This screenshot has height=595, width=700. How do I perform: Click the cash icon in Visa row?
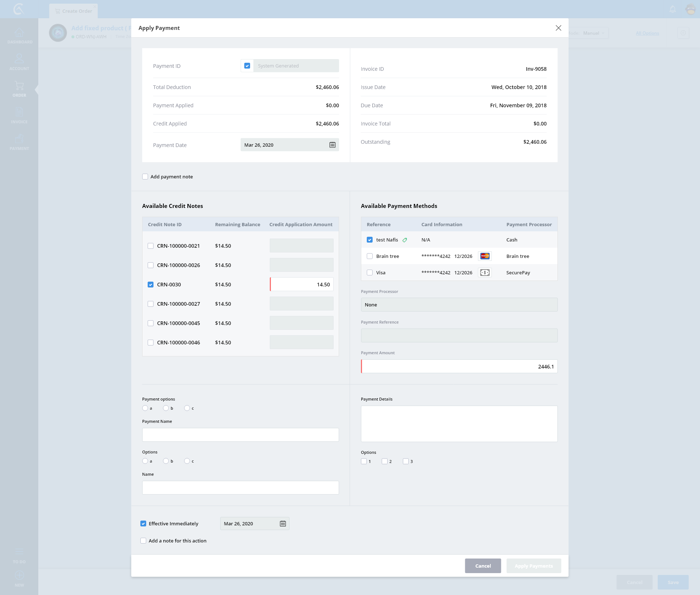pos(485,273)
